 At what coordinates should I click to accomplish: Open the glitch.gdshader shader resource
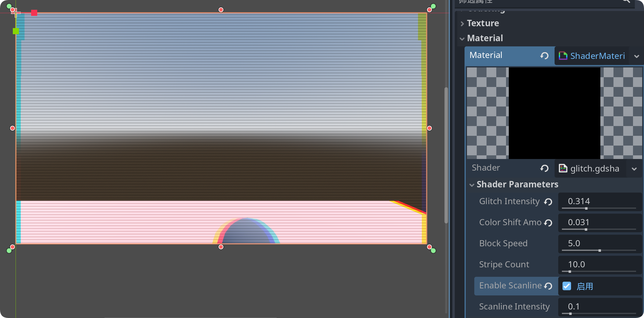pyautogui.click(x=591, y=168)
